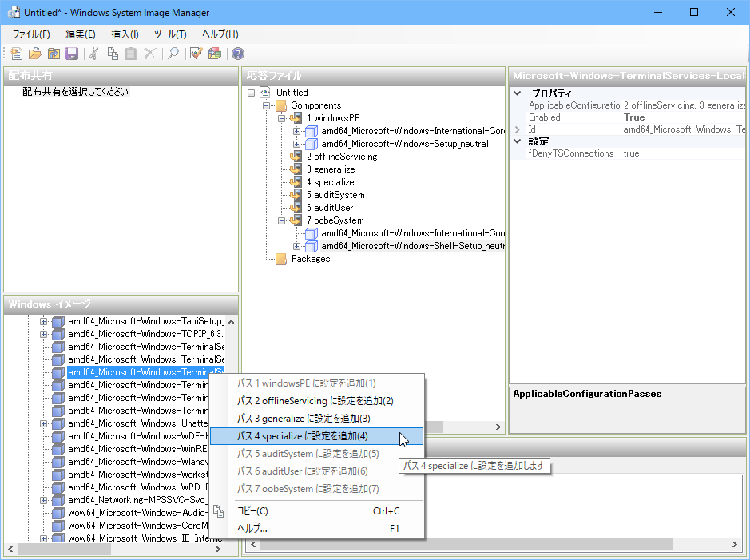Click the 3 generalize pass folder icon
The height and width of the screenshot is (560, 750).
tap(296, 169)
